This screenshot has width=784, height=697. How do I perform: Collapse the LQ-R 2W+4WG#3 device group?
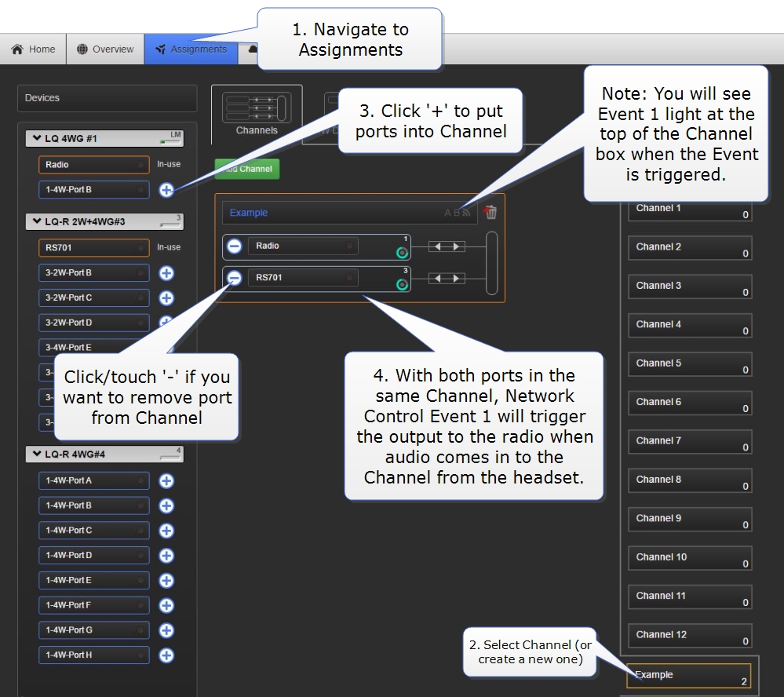[36, 222]
